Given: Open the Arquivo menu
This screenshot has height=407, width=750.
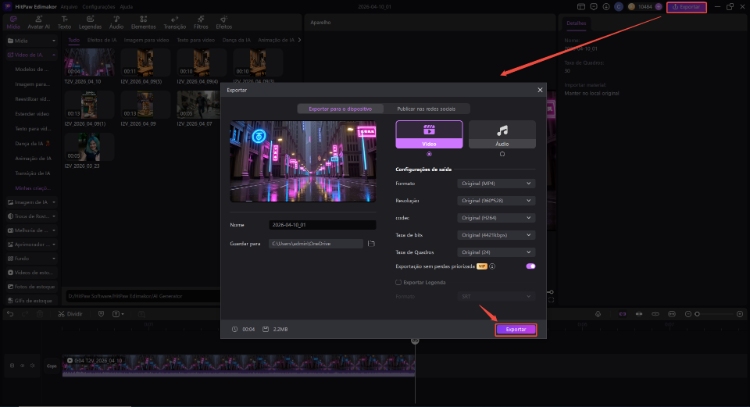Looking at the screenshot, I should pos(69,7).
